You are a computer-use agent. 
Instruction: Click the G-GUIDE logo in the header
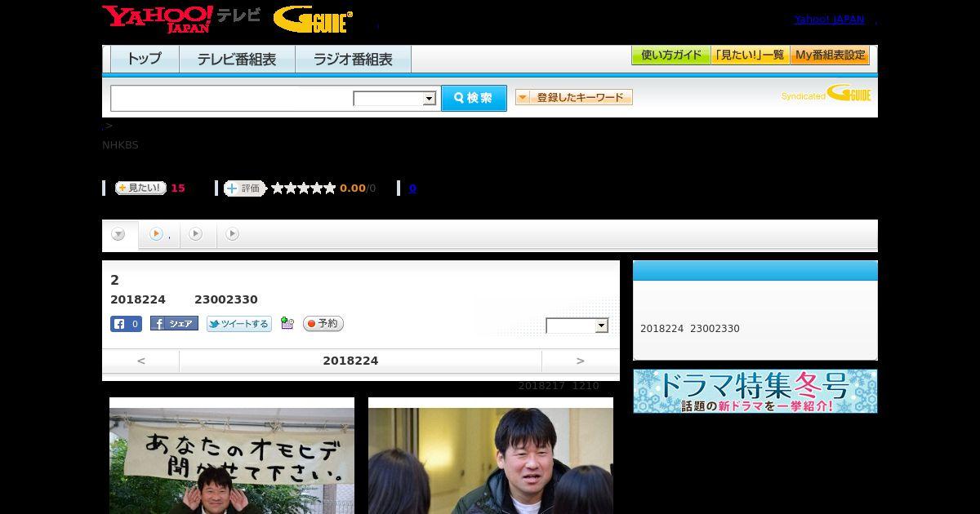[x=313, y=20]
